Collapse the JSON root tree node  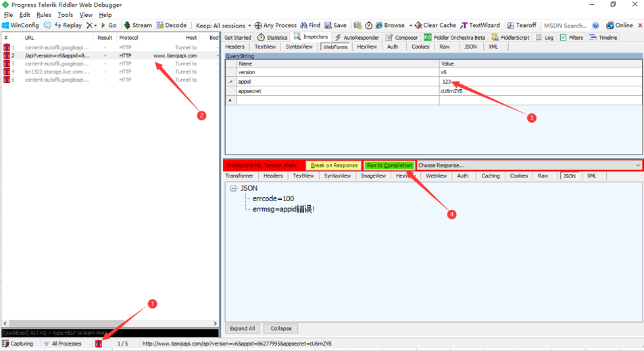[x=233, y=188]
